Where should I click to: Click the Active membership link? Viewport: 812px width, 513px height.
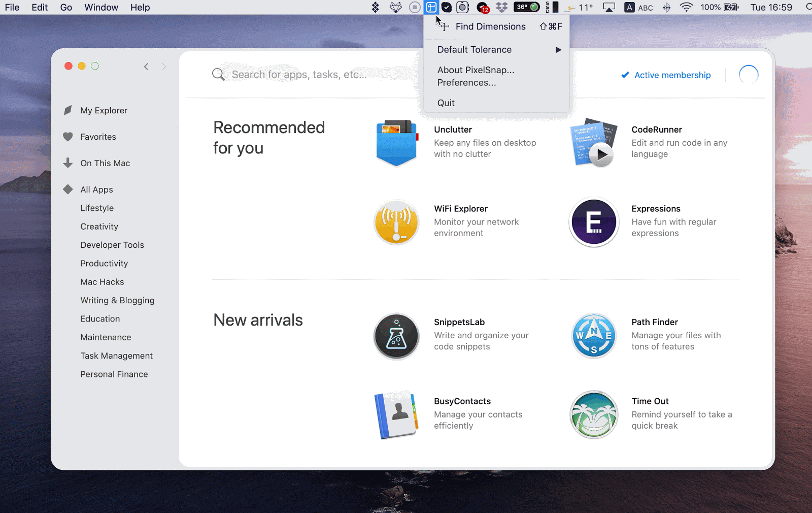pos(666,75)
